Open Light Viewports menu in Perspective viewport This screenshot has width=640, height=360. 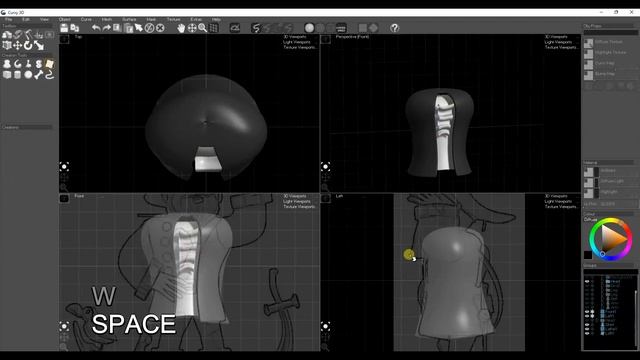click(558, 42)
